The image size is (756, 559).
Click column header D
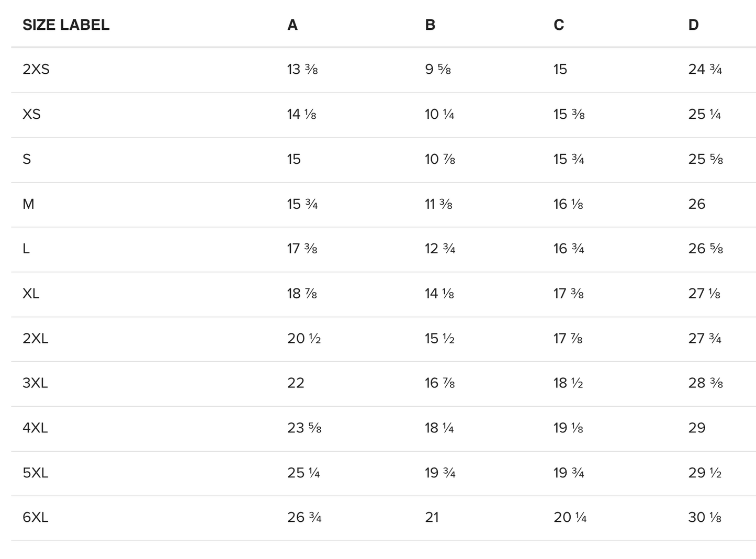(693, 25)
